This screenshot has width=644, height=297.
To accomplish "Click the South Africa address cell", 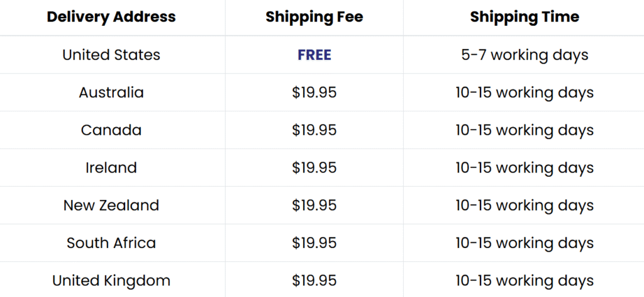I will click(x=111, y=243).
